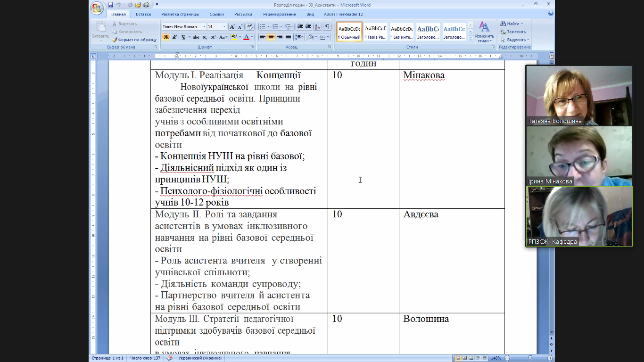Apply shading with paint bucket icon
This screenshot has height=362, width=644.
[x=310, y=37]
